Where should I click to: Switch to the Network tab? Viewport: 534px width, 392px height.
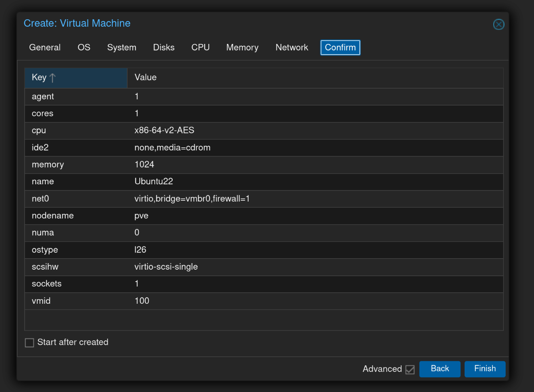(292, 48)
